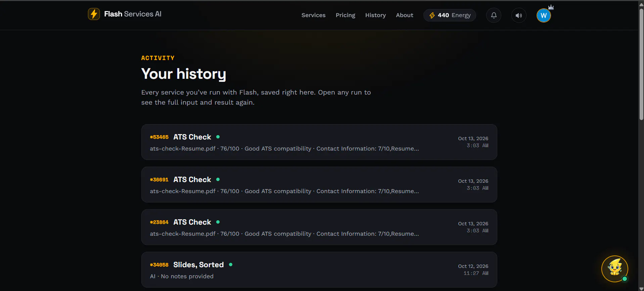Viewport: 644px width, 291px height.
Task: Open ATS Check run #53465
Action: [319, 142]
